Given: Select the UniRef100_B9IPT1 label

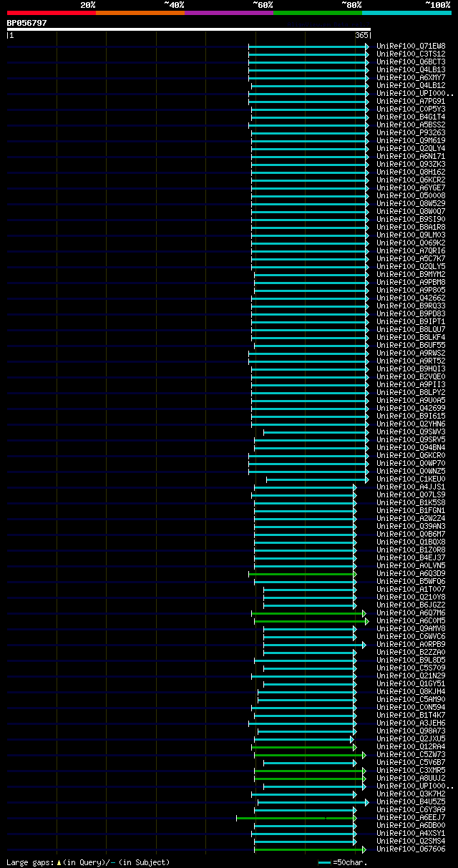Looking at the screenshot, I should coord(411,321).
